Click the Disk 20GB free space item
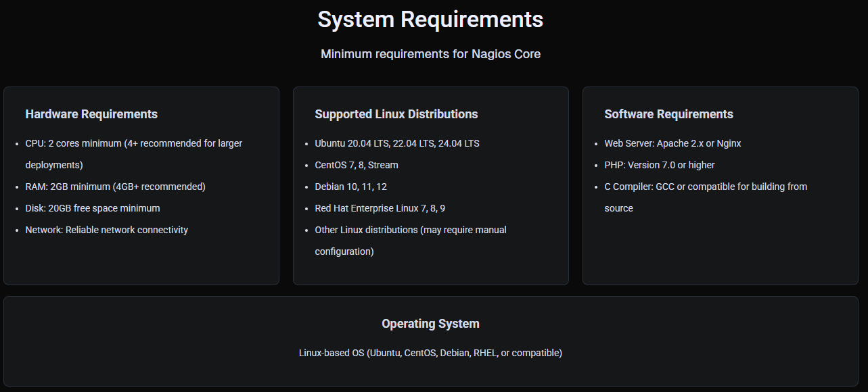Screen dimensions: 868x392 tap(93, 208)
